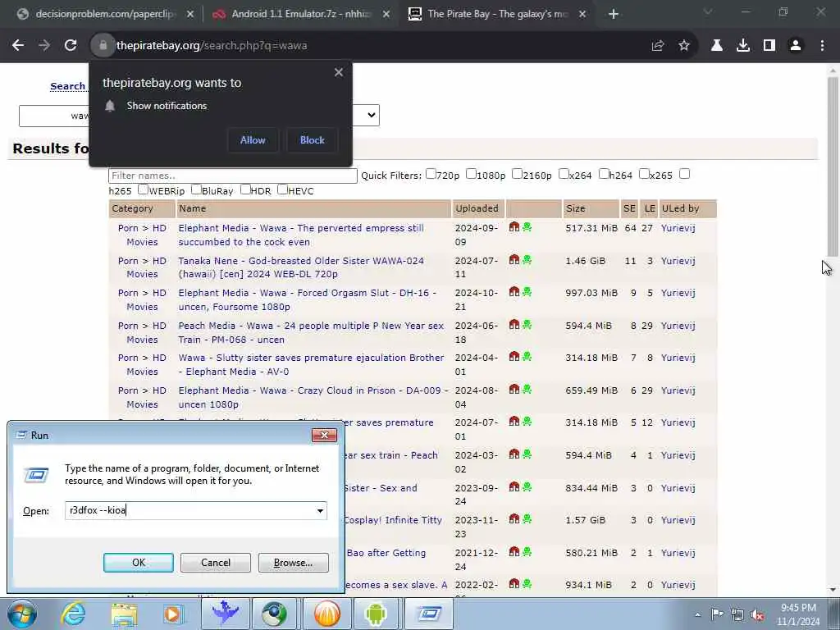
Task: Switch to the Android 1.1 Emulator.7z tab
Action: (301, 14)
